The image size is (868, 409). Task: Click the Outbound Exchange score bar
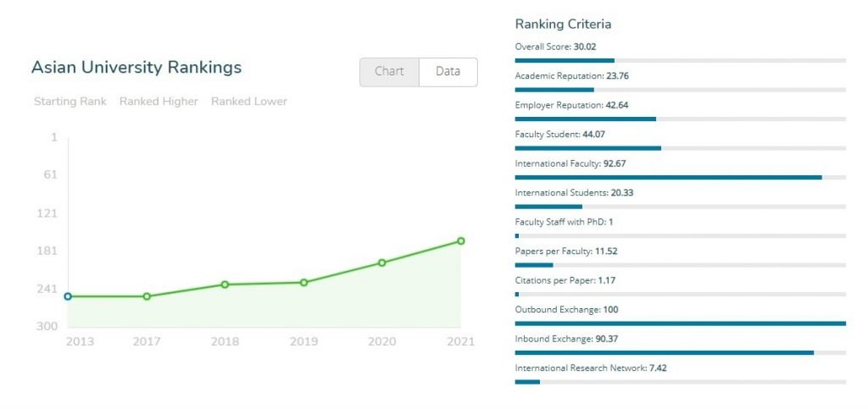pyautogui.click(x=680, y=323)
